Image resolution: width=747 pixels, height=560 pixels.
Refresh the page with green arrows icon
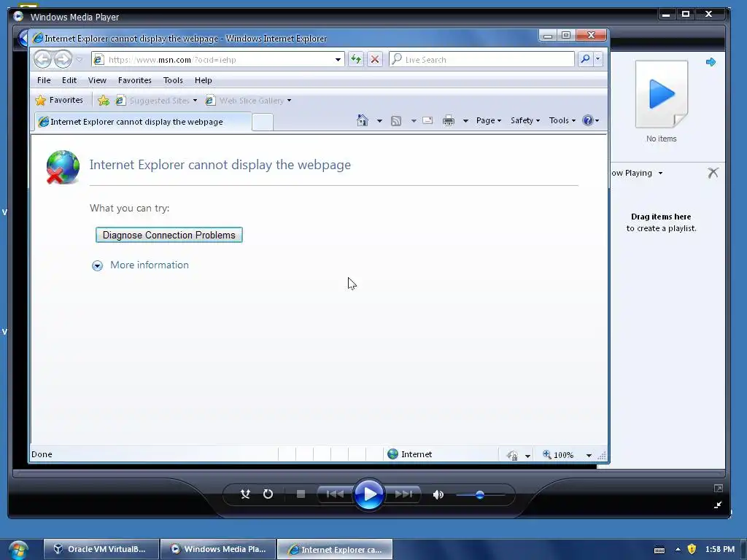[x=356, y=60]
